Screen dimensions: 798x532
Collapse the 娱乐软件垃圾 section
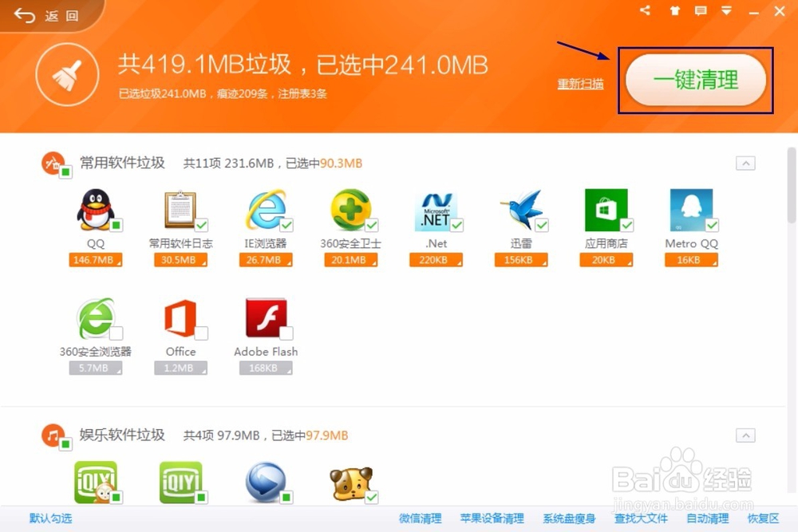(x=745, y=435)
